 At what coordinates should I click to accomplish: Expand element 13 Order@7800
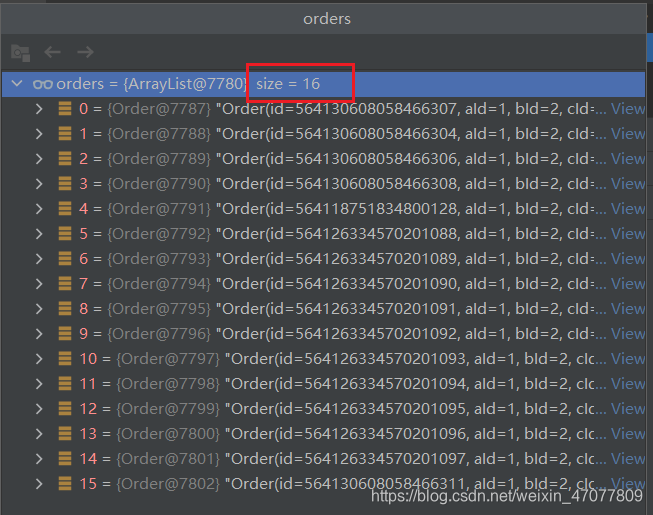point(39,434)
